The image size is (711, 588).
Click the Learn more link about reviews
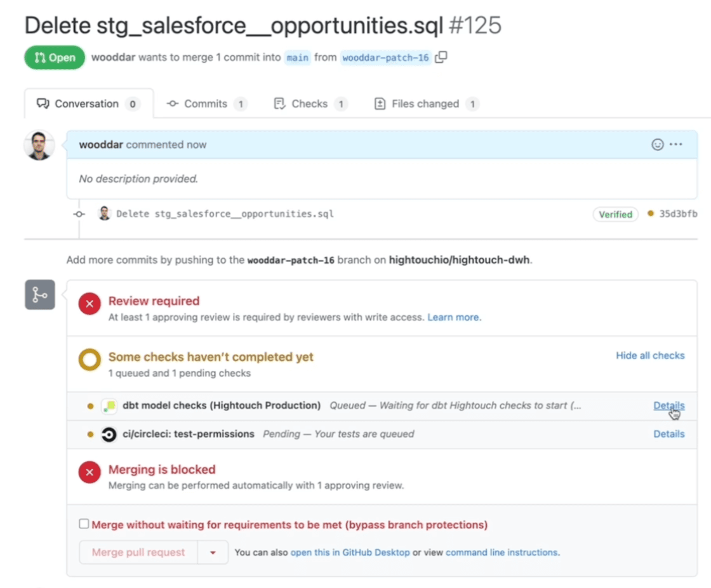(453, 317)
